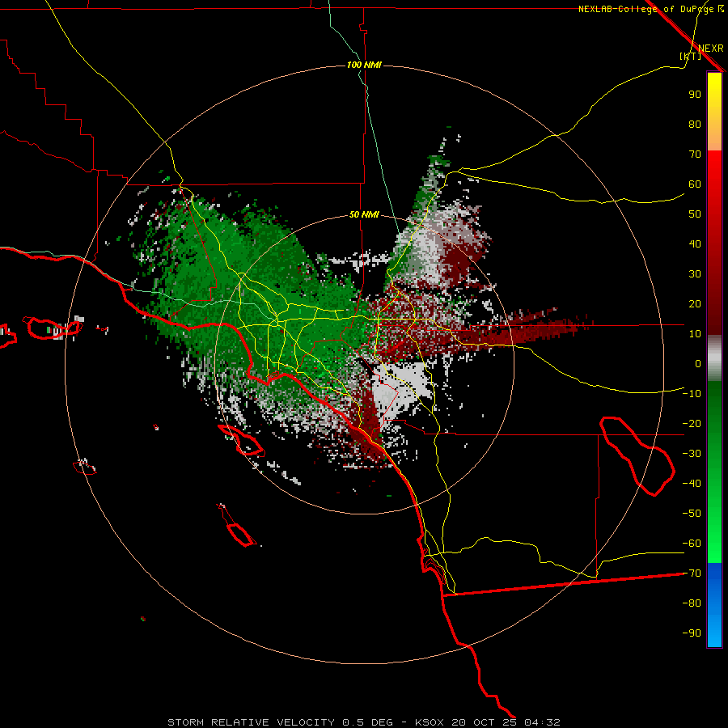Click the -70 value on velocity scale
The width and height of the screenshot is (728, 728).
(692, 574)
